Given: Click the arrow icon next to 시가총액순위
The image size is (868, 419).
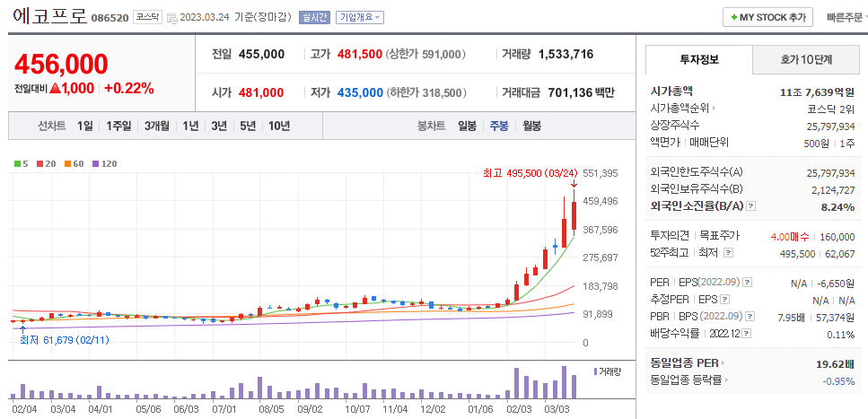Looking at the screenshot, I should tap(714, 109).
